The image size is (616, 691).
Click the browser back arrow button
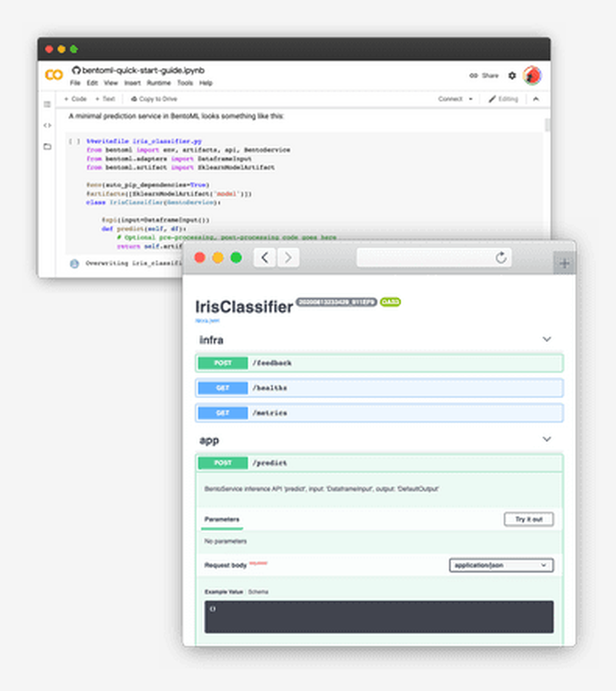[x=265, y=258]
